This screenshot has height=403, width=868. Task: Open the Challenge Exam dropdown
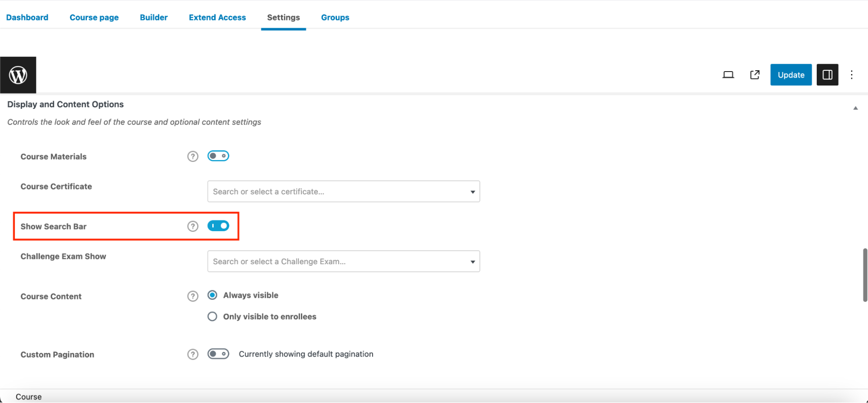(343, 261)
